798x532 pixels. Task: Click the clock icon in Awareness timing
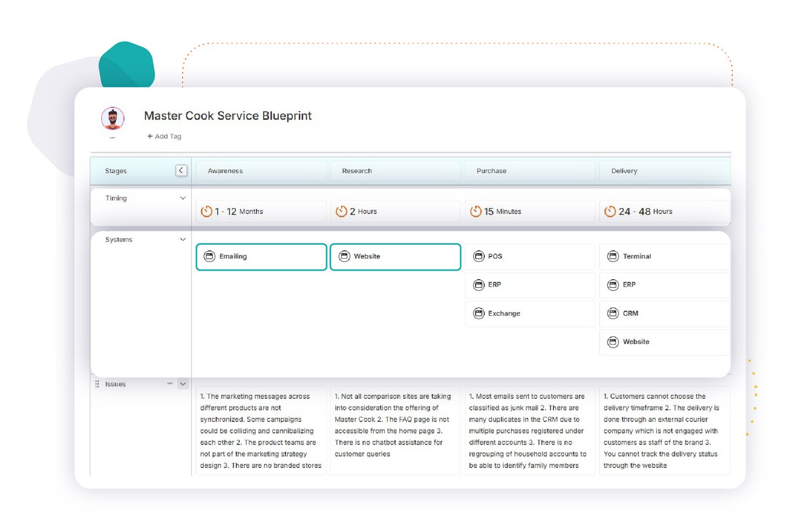pyautogui.click(x=206, y=211)
